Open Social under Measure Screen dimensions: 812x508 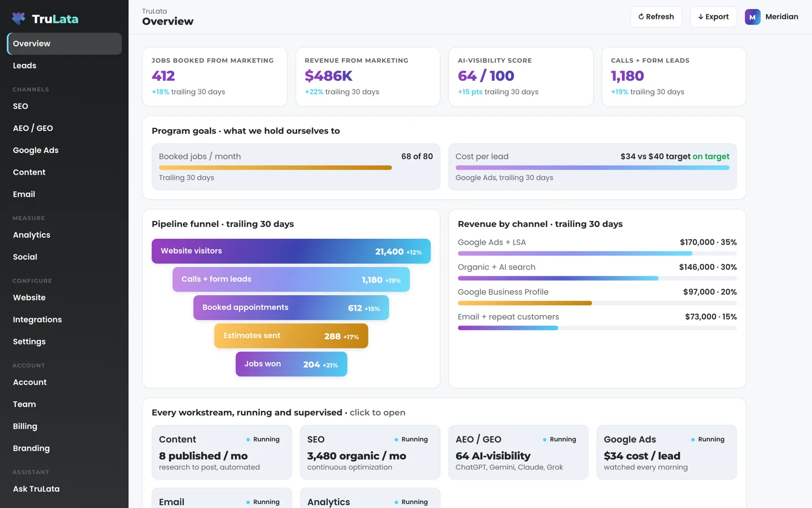(x=64, y=257)
